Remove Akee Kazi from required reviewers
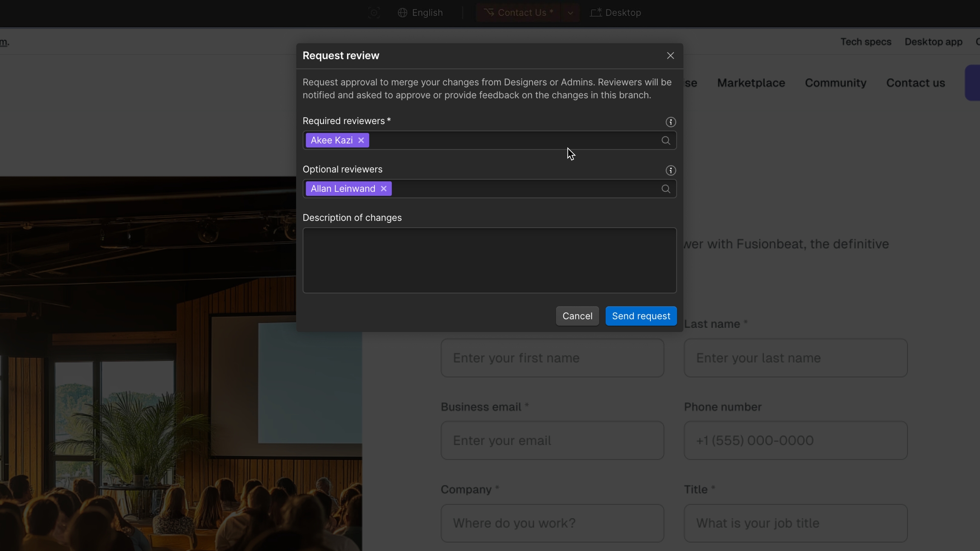 [361, 140]
